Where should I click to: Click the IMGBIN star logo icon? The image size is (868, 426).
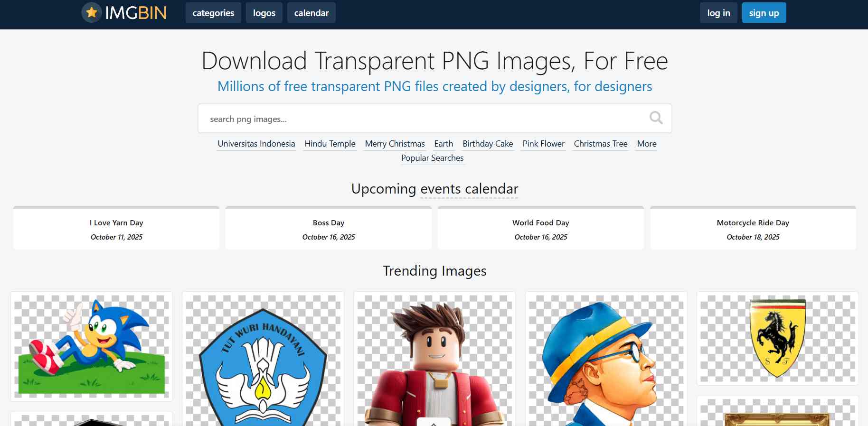[92, 13]
